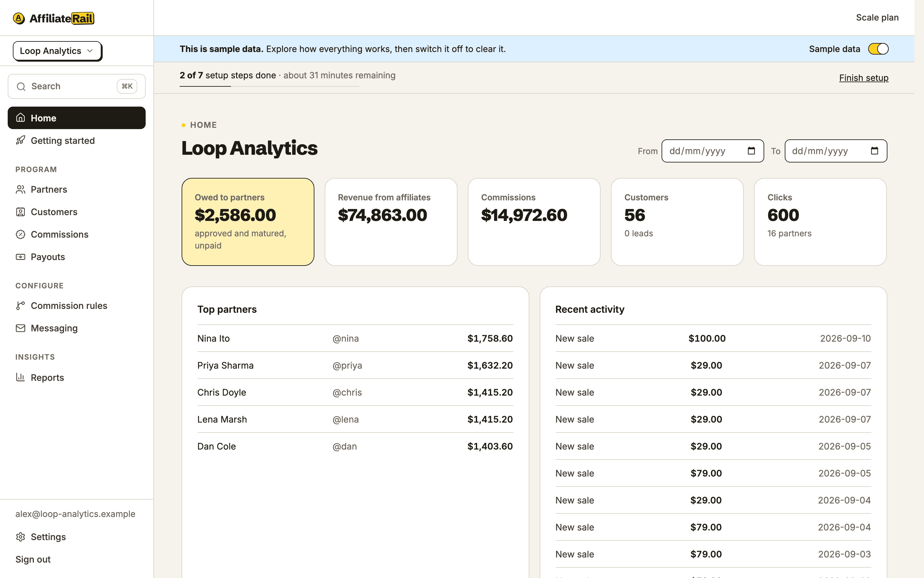Click the Commission rules branch icon
Viewport: 924px width, 578px height.
pos(21,305)
